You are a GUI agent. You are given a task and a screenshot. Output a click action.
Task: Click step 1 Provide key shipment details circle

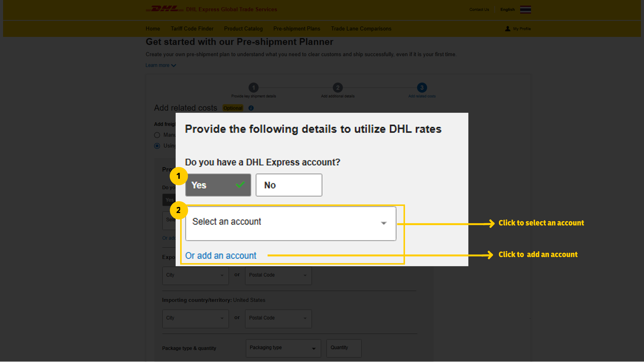[254, 88]
